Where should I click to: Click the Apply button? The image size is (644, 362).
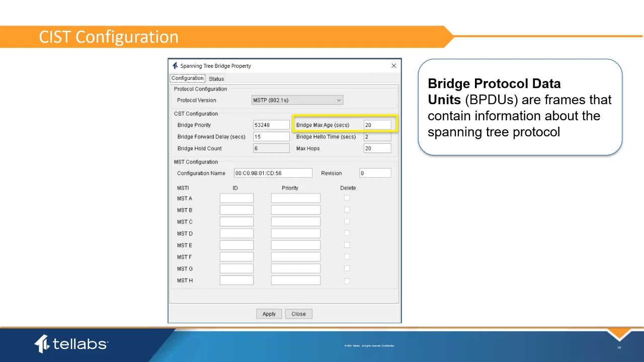[x=269, y=314]
